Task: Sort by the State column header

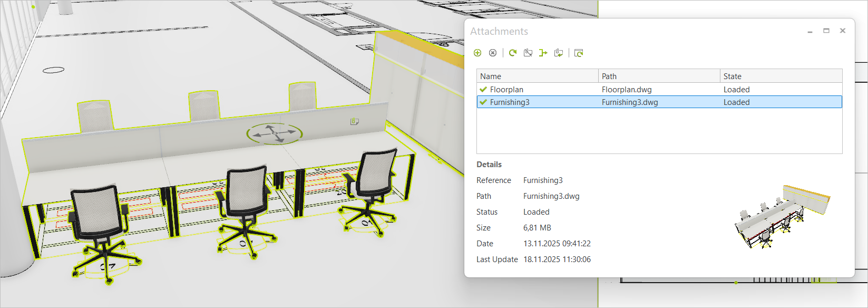Action: [781, 76]
